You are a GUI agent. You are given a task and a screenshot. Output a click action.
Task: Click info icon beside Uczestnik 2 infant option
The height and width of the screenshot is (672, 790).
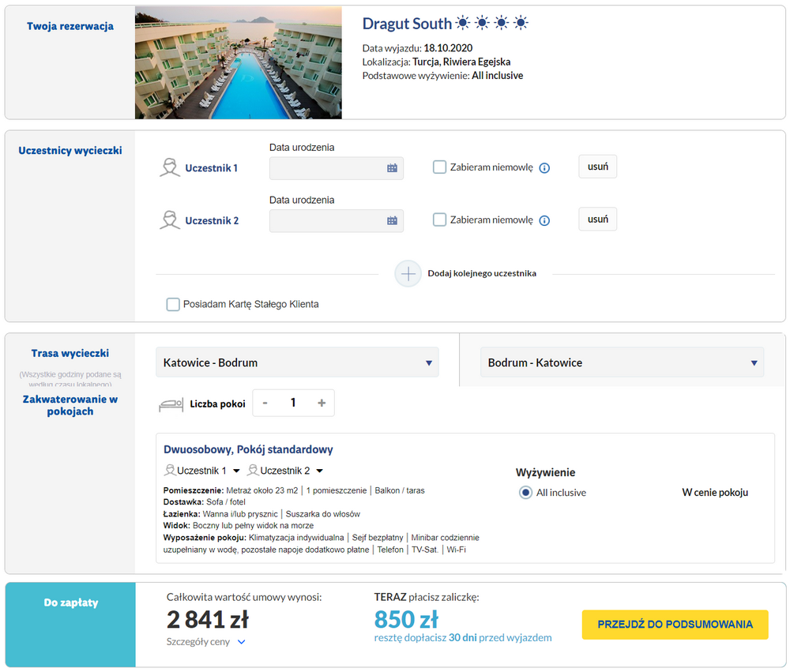pyautogui.click(x=544, y=220)
